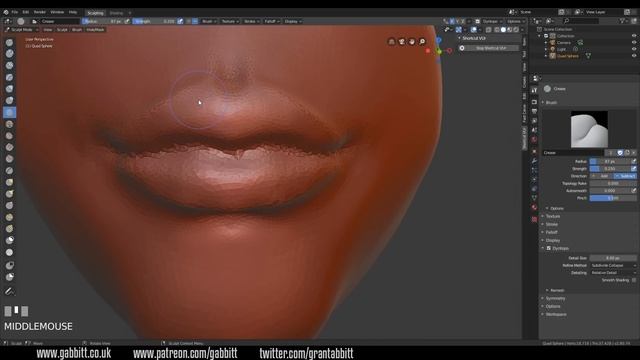Click the camera view viewport gizmo
Screen dimensions: 640x360
coord(402,42)
